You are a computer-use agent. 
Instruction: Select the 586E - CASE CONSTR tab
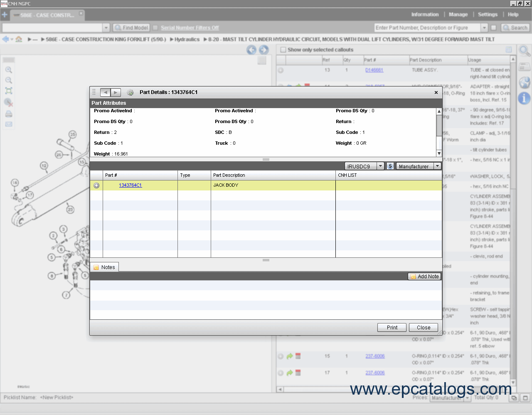click(47, 15)
